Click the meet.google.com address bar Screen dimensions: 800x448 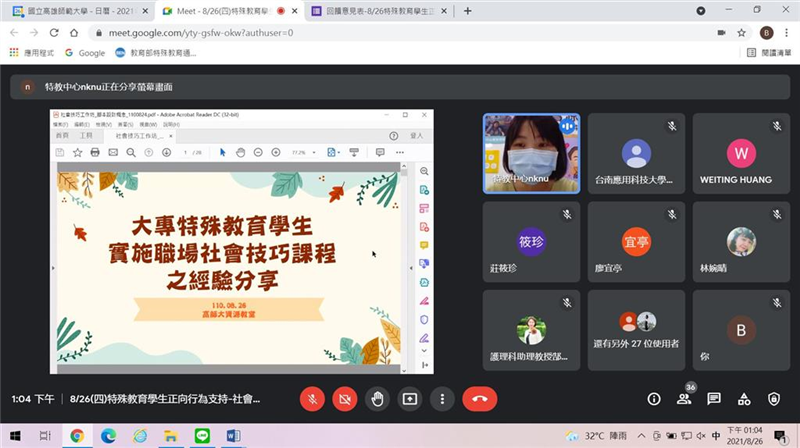pos(403,33)
